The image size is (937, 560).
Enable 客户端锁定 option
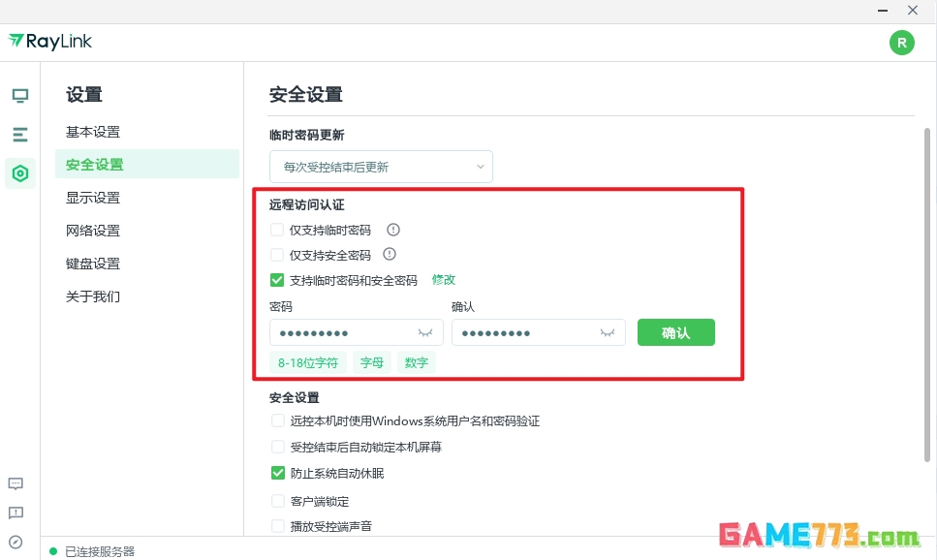[x=277, y=501]
